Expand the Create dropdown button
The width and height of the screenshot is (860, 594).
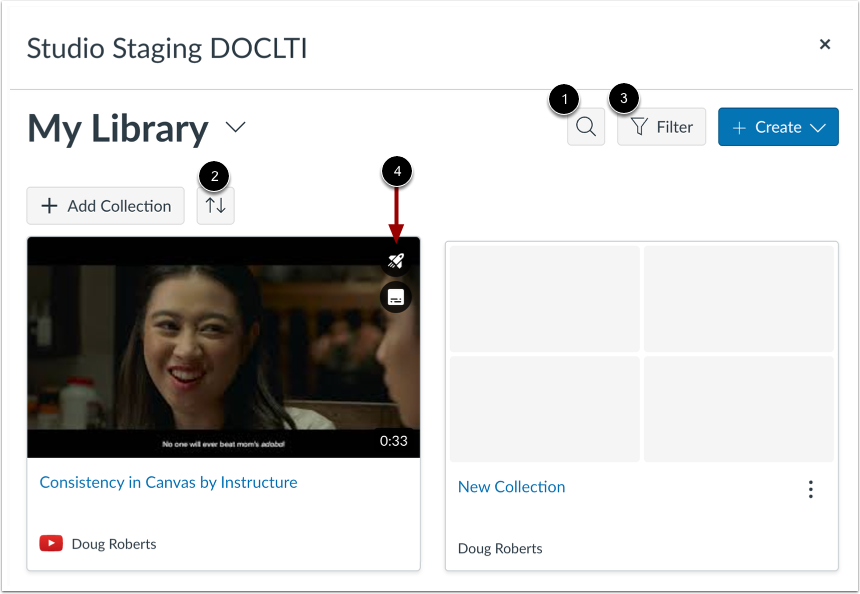[x=778, y=127]
